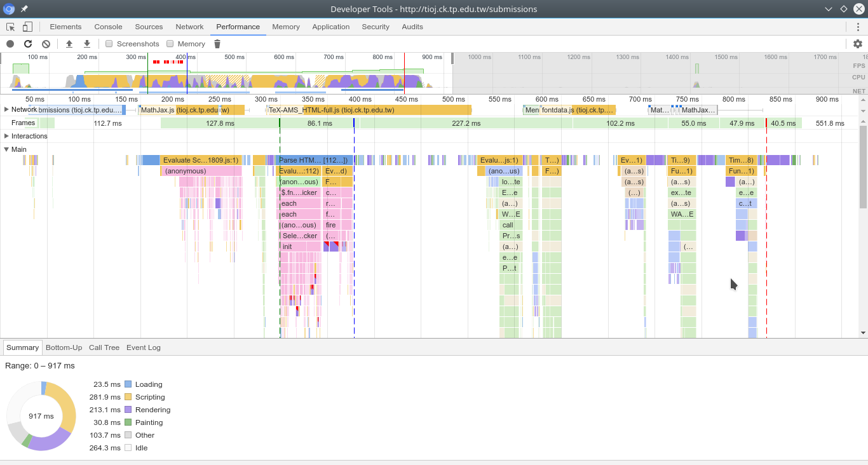The width and height of the screenshot is (868, 465).
Task: Click overview right selection handle
Action: pyautogui.click(x=452, y=58)
